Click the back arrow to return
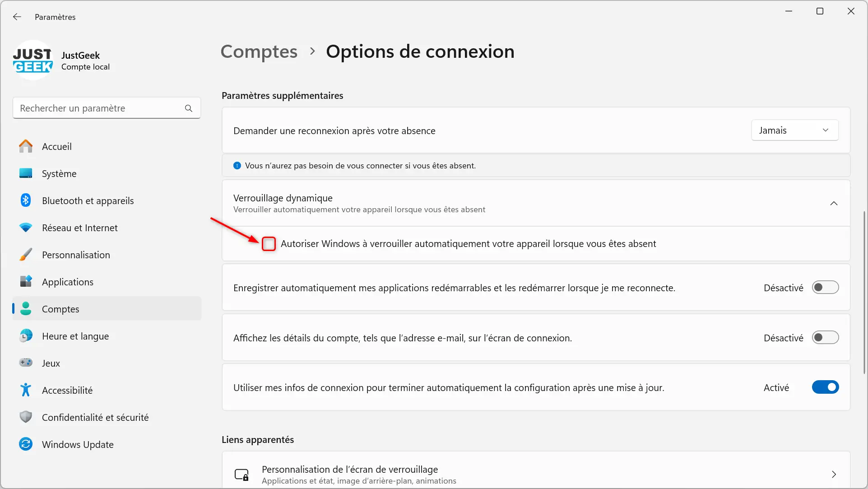Screen dimensions: 868x489 [17, 16]
